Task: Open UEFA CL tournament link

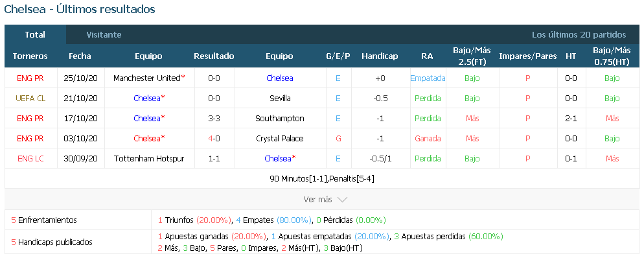Action: (x=30, y=98)
